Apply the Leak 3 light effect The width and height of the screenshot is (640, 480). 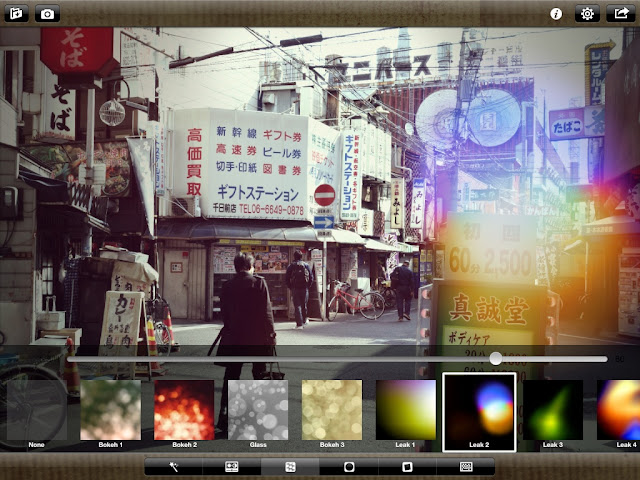(553, 414)
